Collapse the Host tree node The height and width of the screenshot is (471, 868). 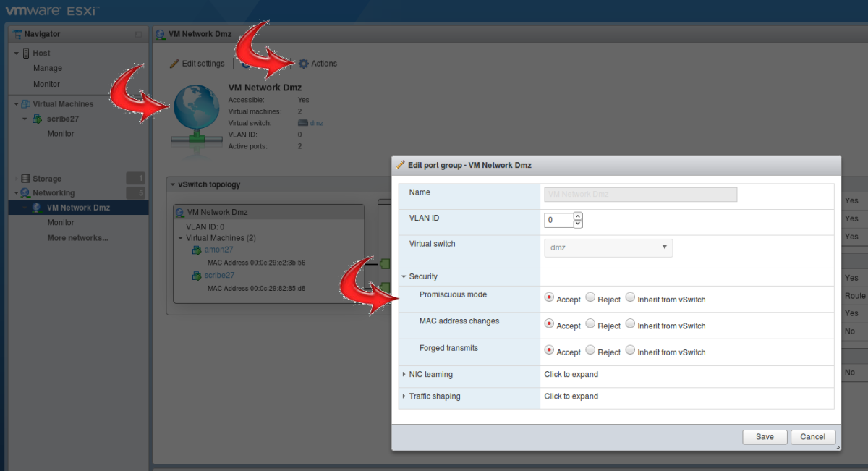[x=17, y=54]
